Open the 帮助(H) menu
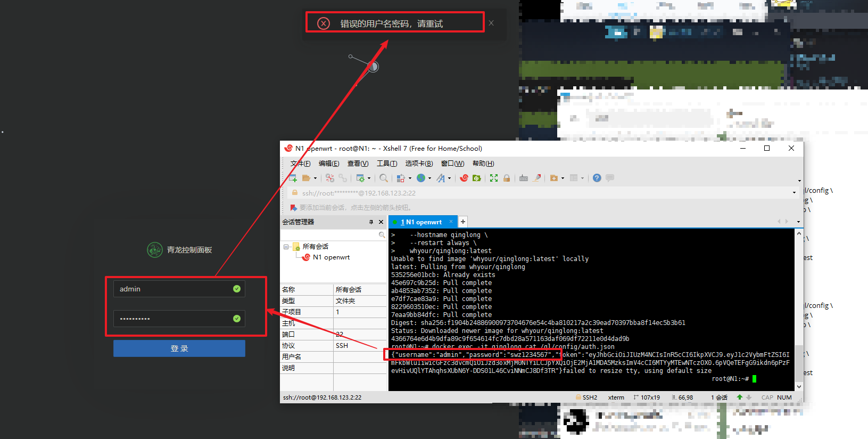The image size is (868, 439). point(483,164)
